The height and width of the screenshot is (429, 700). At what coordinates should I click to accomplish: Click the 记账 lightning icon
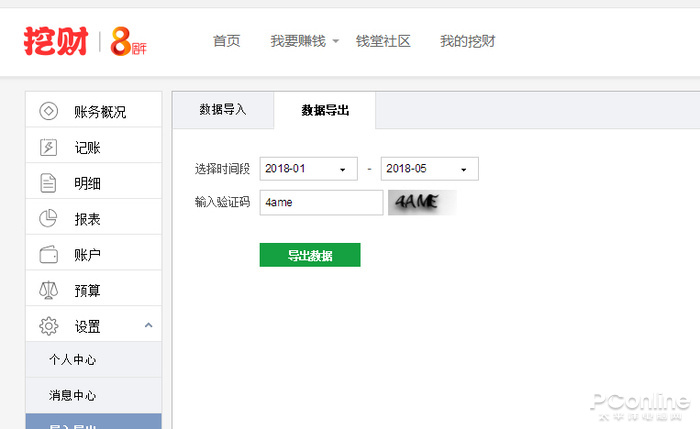point(48,147)
